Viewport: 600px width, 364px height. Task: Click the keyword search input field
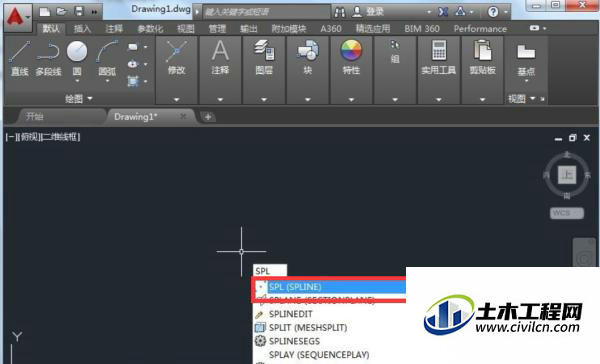click(267, 12)
